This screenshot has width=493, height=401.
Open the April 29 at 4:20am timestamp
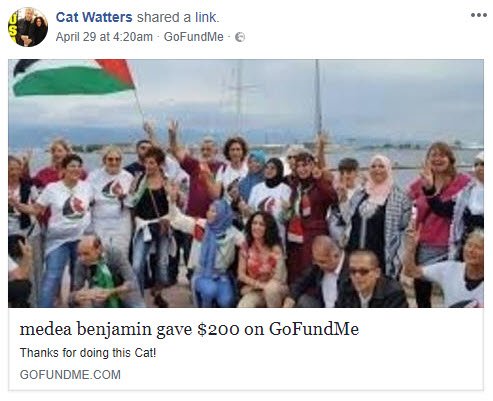[104, 37]
